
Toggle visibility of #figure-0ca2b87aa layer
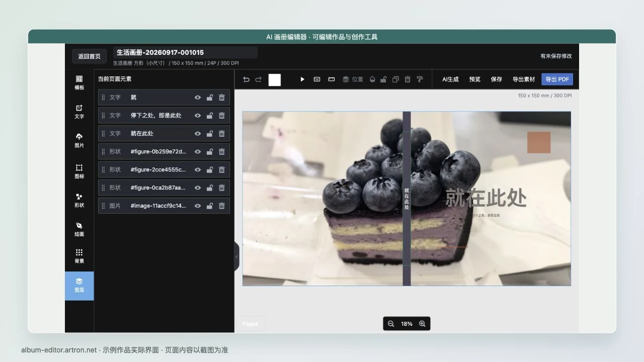(x=198, y=188)
